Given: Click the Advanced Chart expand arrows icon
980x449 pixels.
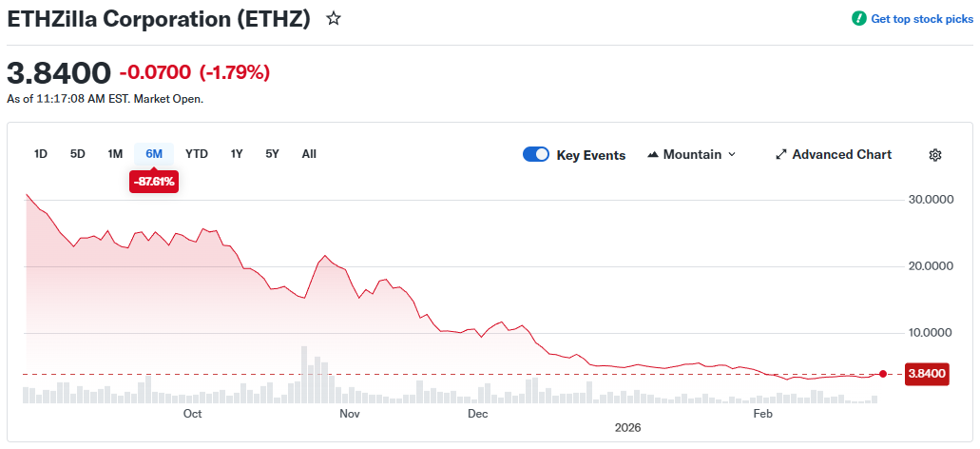Looking at the screenshot, I should click(x=780, y=154).
